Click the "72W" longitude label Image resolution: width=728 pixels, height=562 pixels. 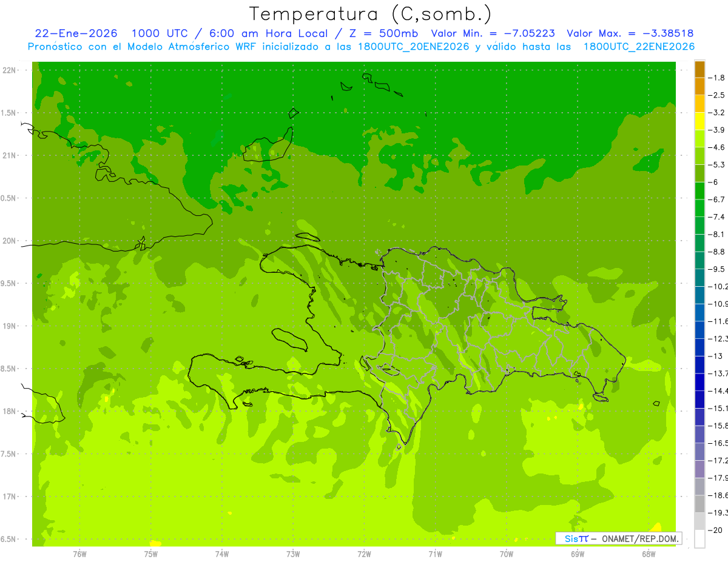click(x=364, y=554)
